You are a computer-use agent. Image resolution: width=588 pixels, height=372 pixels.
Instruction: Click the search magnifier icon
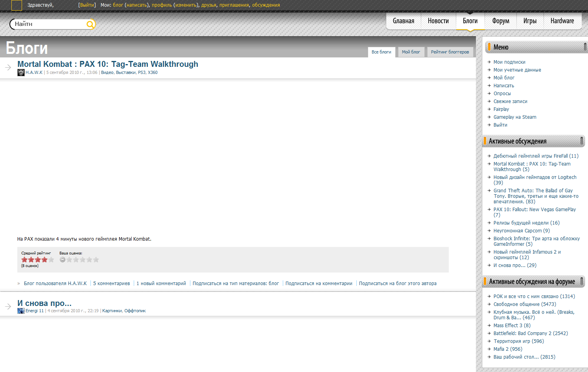[90, 24]
